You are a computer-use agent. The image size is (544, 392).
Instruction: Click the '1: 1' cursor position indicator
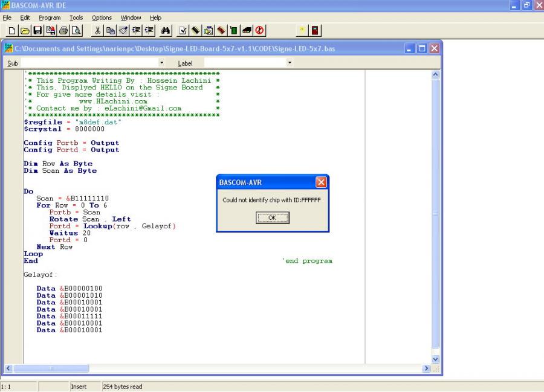6,387
